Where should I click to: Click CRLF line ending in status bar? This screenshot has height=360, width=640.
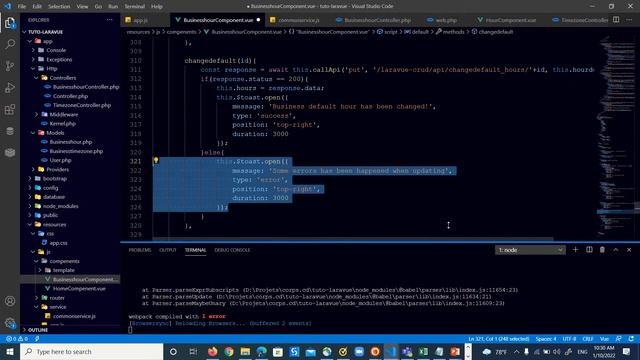[x=587, y=339]
